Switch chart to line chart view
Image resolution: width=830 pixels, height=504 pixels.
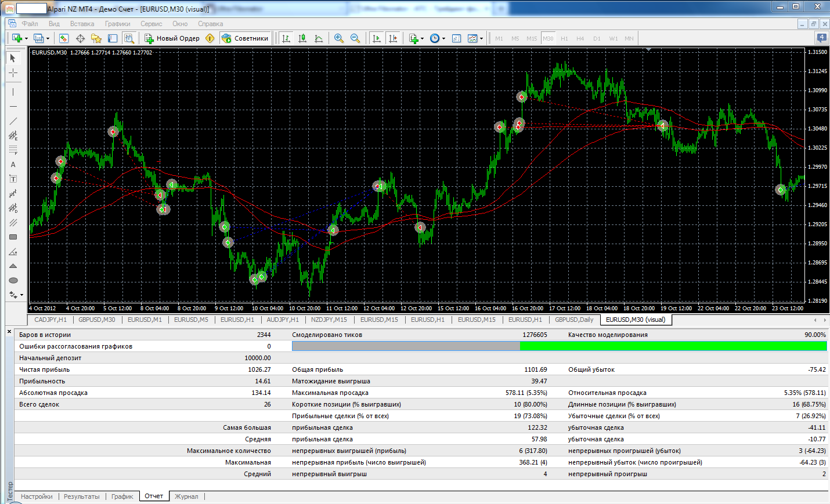319,38
